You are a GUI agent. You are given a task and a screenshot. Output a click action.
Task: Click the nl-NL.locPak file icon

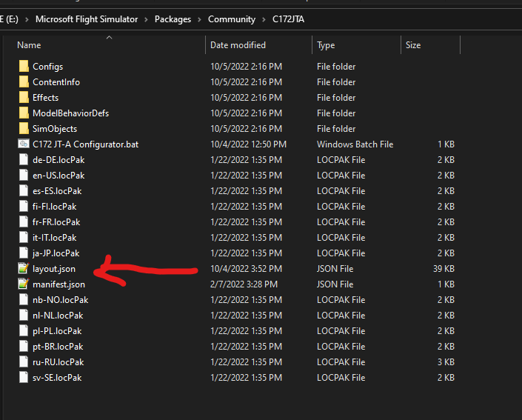[24, 315]
